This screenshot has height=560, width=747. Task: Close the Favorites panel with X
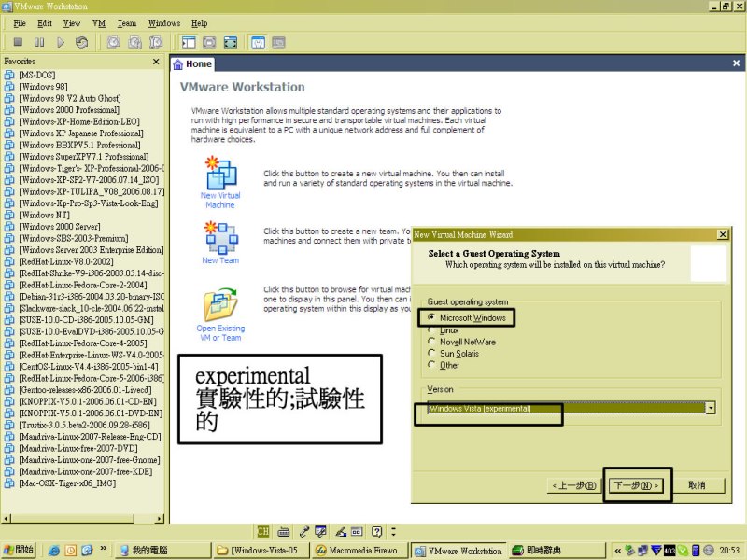156,62
